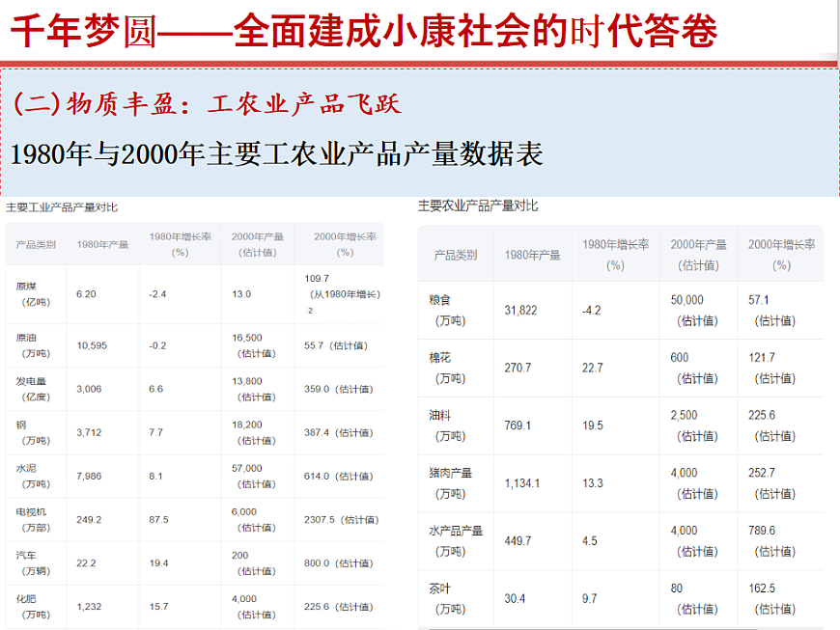Click the 252.7 pork growth value

[x=762, y=473]
